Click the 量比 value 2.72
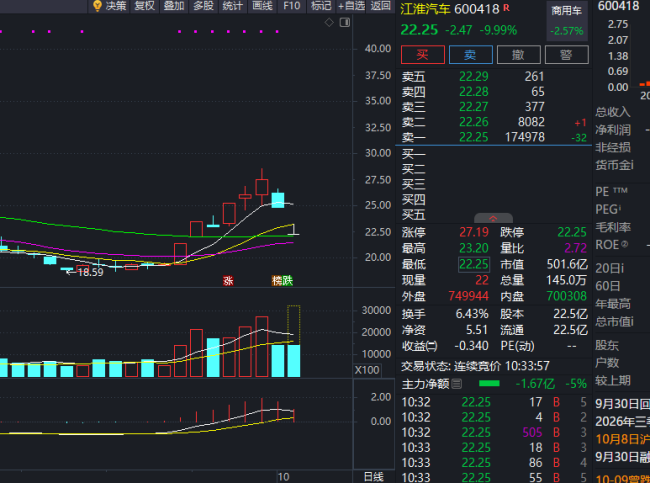Screen dimensions: 650x483 (x=575, y=248)
